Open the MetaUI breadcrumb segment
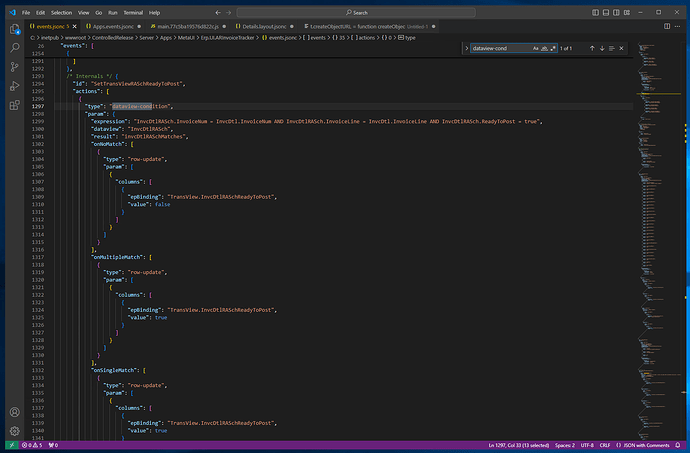This screenshot has width=690, height=453. (186, 38)
